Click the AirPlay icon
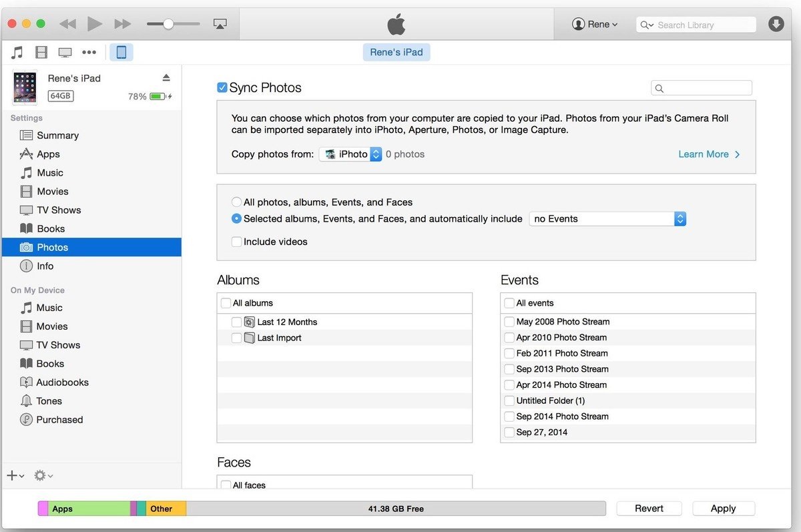801x532 pixels. pyautogui.click(x=220, y=24)
